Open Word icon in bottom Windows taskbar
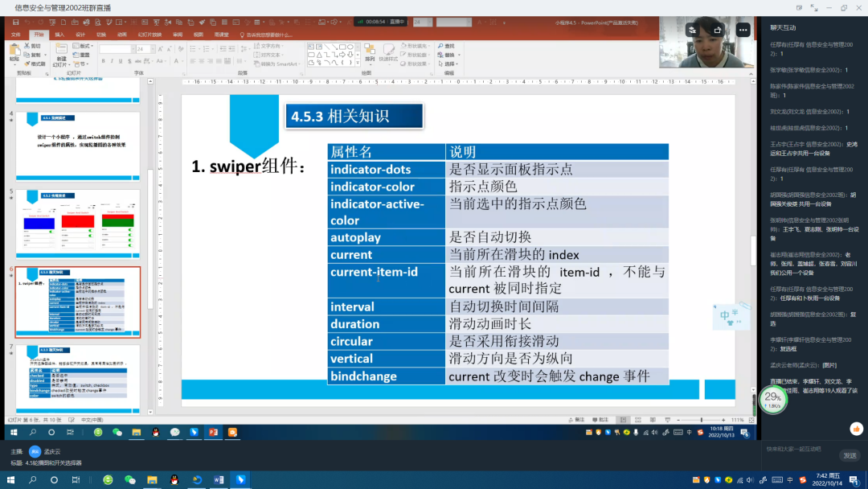The image size is (868, 489). pyautogui.click(x=219, y=479)
